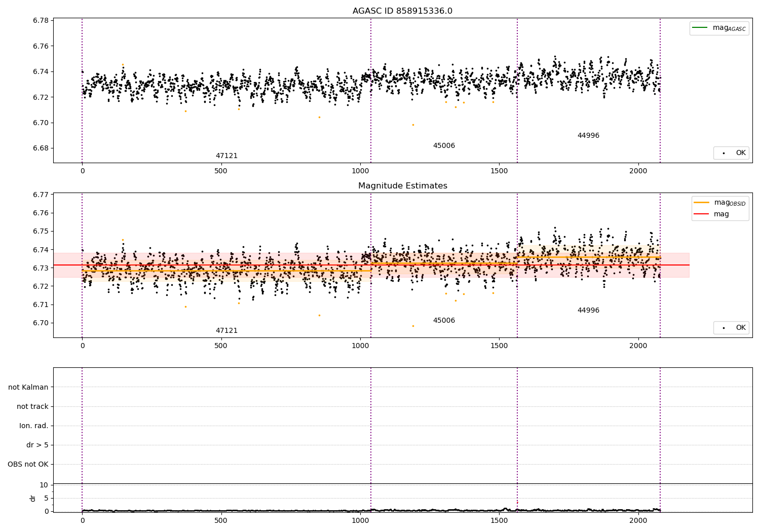Click the 2000 x-tick under the top plot
This screenshot has height=532, width=760.
tap(638, 171)
